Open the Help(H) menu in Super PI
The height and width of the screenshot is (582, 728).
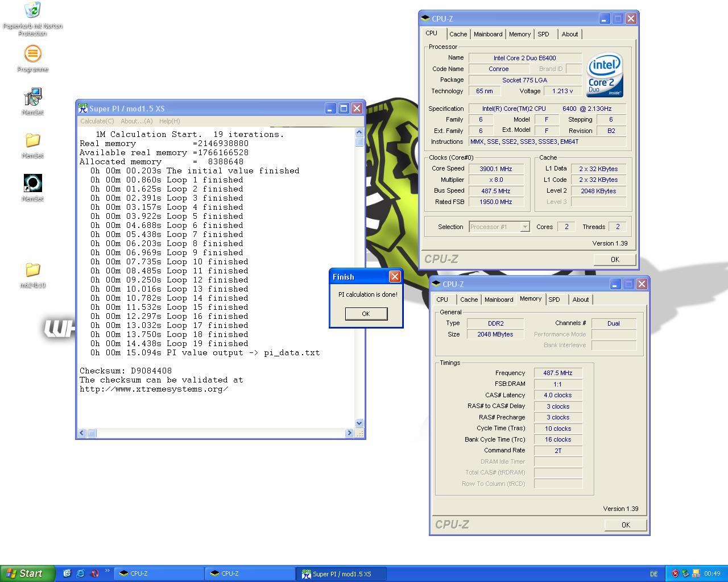point(169,121)
